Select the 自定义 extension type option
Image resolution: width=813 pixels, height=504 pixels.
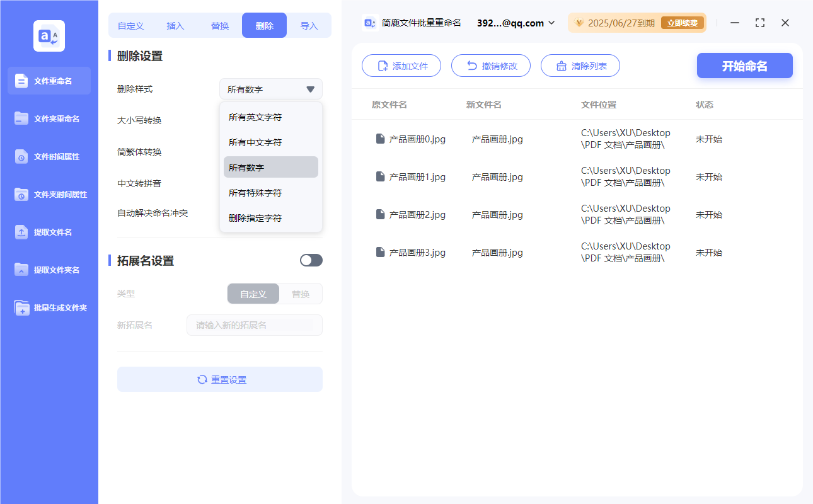[x=253, y=294]
